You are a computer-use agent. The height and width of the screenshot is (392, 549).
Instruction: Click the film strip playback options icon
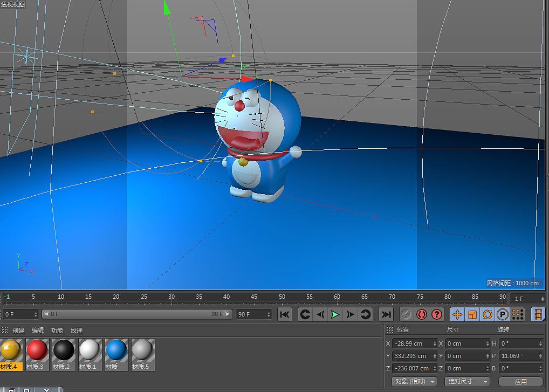(538, 314)
